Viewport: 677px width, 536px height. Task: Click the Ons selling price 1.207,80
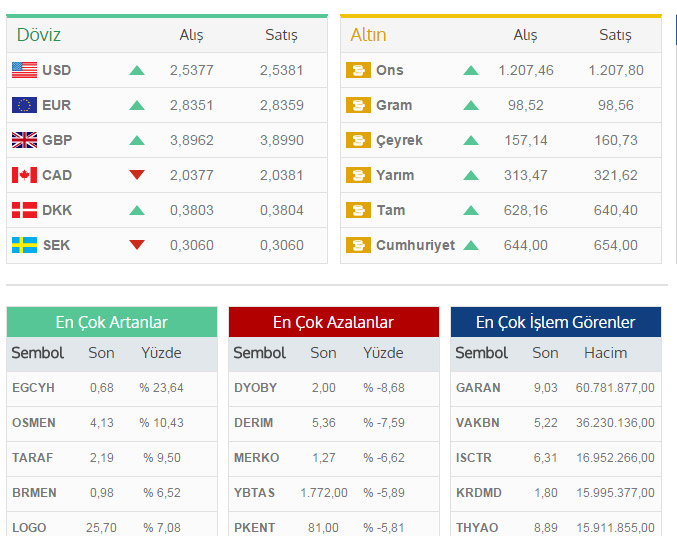[x=616, y=70]
